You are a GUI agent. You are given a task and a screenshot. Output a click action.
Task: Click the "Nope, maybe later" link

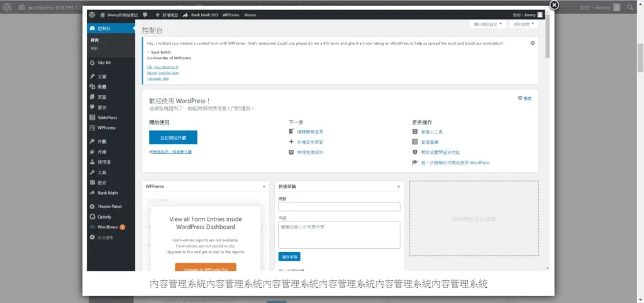click(163, 73)
